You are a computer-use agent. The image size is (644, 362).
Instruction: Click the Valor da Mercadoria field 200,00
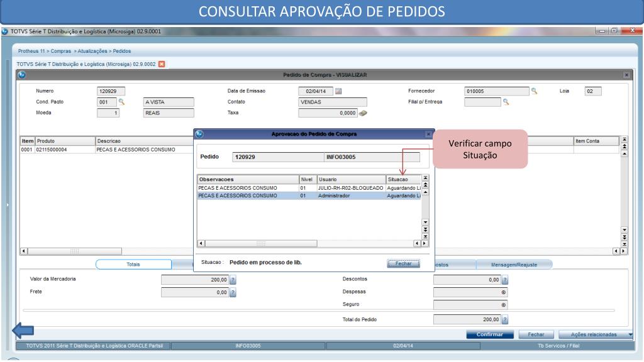[195, 280]
